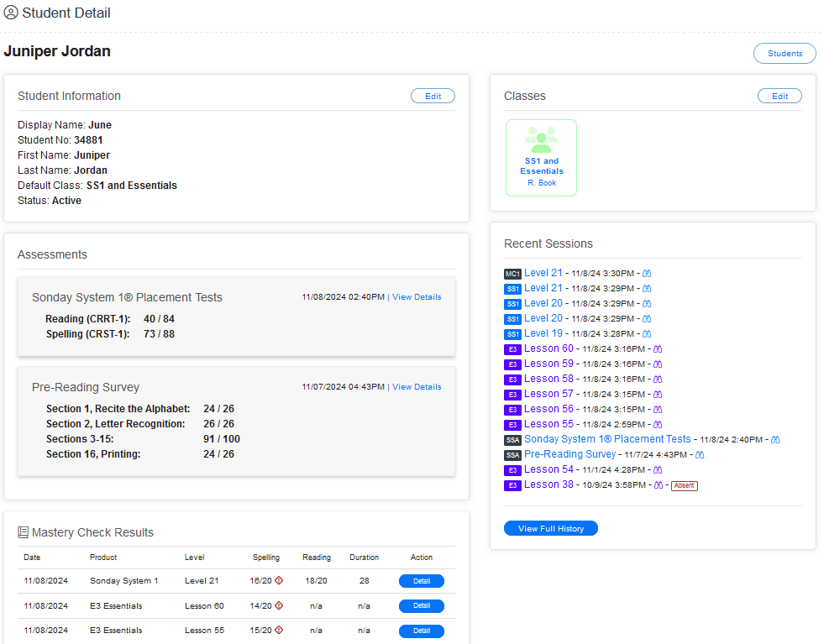Open the Lesson 54 session link
Viewport: 824px width, 644px height.
[x=548, y=470]
